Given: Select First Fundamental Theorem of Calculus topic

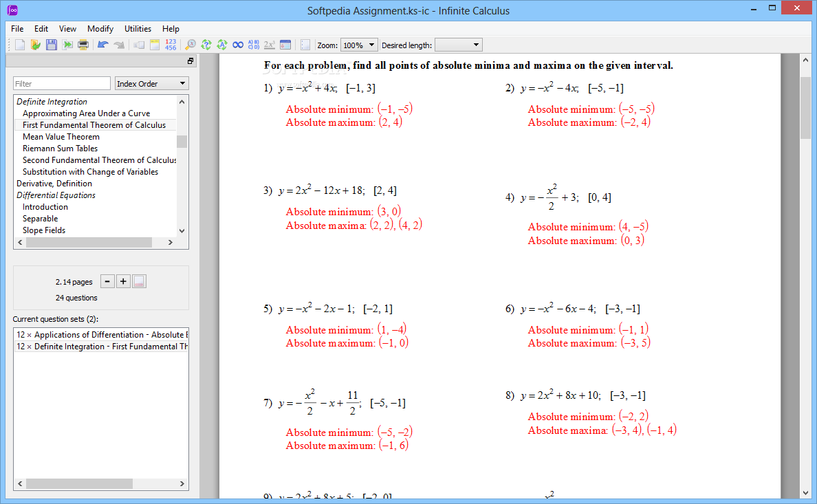Looking at the screenshot, I should pyautogui.click(x=94, y=125).
